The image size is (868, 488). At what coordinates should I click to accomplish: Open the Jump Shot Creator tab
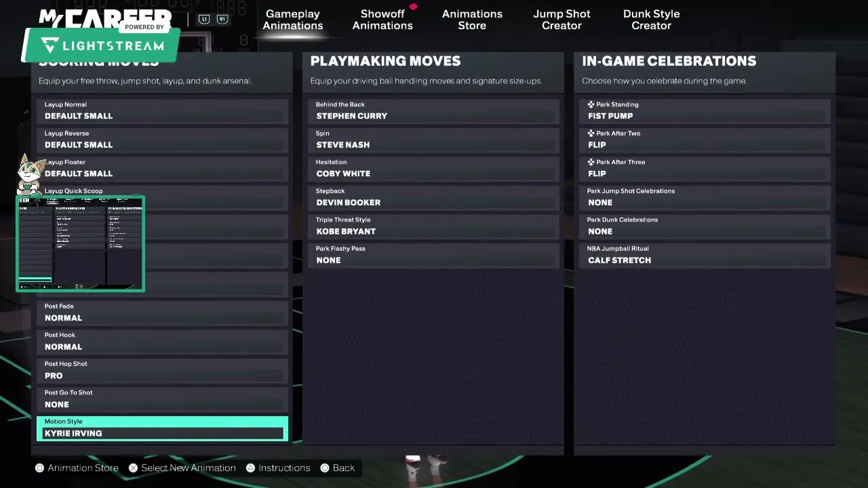[x=561, y=20]
